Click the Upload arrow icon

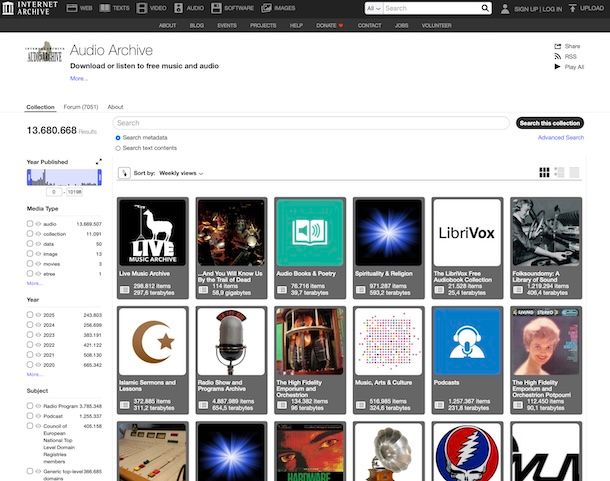pyautogui.click(x=572, y=8)
